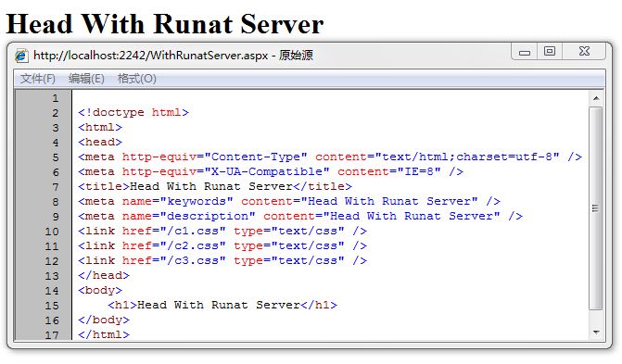Click the c1.css link line
622x364 pixels.
tap(222, 231)
